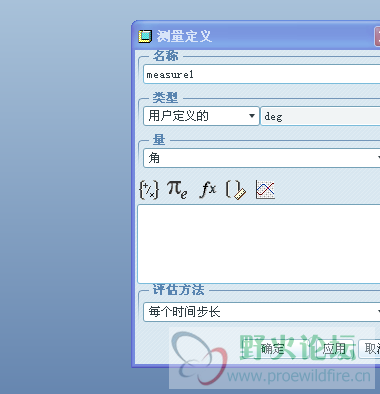
Task: Click the brackets with ruler measure icon
Action: click(236, 190)
